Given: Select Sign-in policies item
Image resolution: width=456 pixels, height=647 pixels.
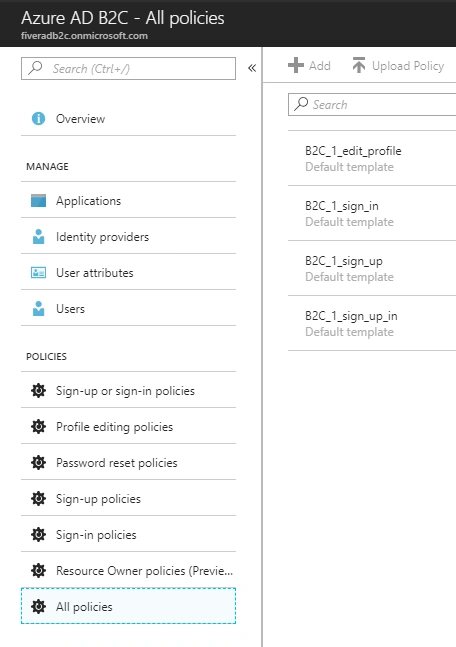Looking at the screenshot, I should click(x=128, y=535).
